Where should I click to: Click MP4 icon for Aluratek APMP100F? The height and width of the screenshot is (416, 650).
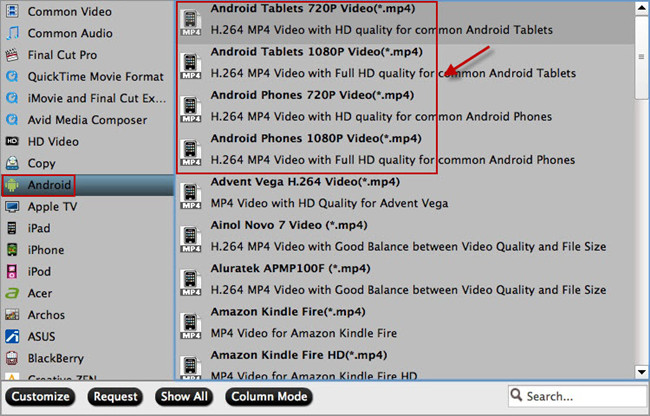tap(191, 282)
